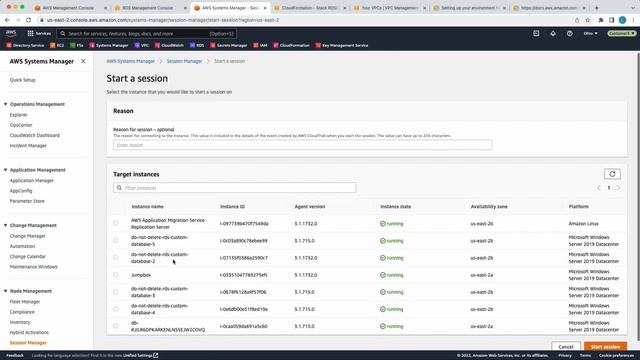Open the browser side panel icon
This screenshot has width=640, height=360.
click(611, 20)
